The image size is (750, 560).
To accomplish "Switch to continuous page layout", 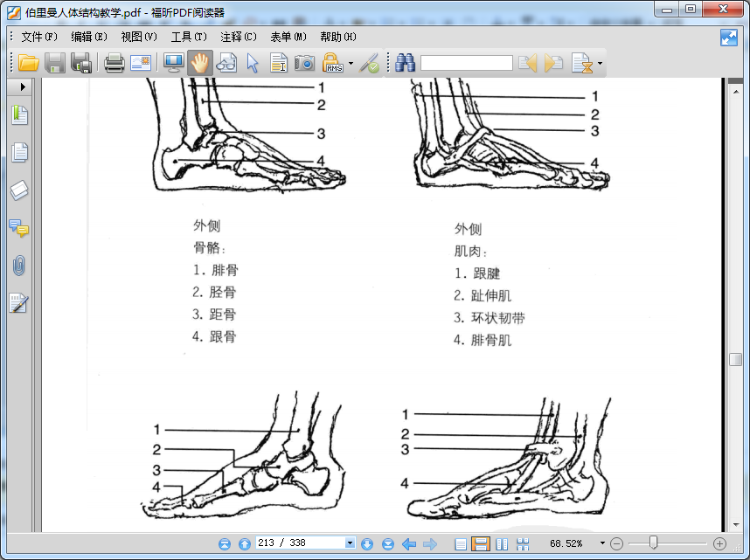I will click(x=481, y=543).
